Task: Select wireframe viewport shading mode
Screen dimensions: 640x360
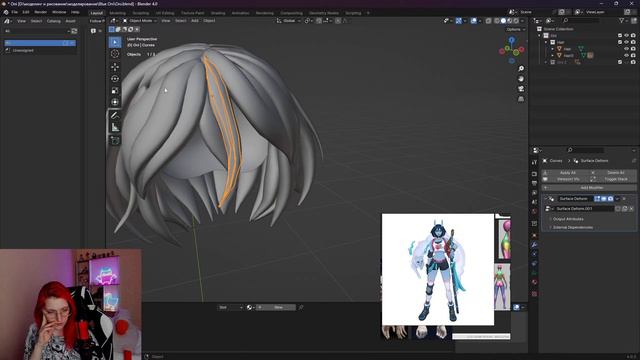Action: pos(497,21)
